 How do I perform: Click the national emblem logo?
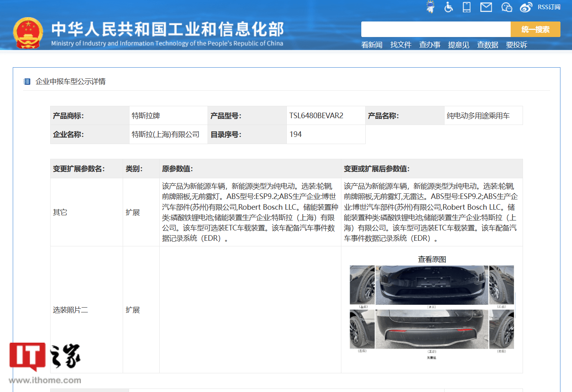[x=28, y=33]
